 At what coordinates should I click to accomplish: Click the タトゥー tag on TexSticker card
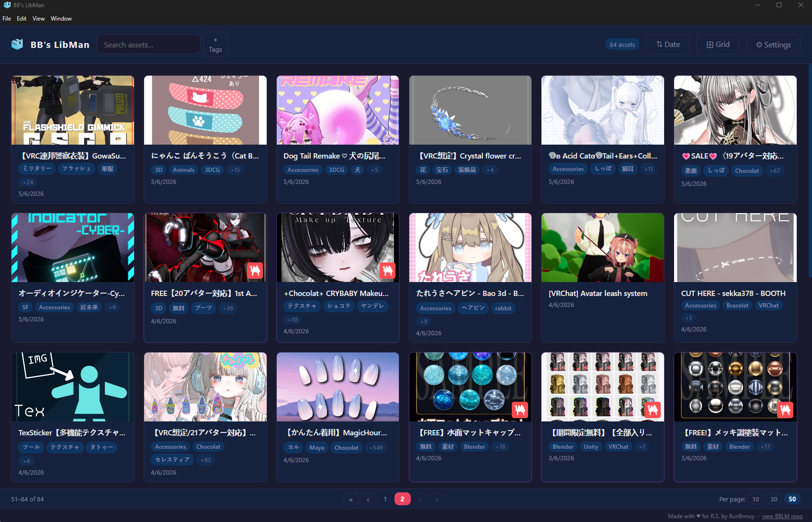(x=102, y=447)
